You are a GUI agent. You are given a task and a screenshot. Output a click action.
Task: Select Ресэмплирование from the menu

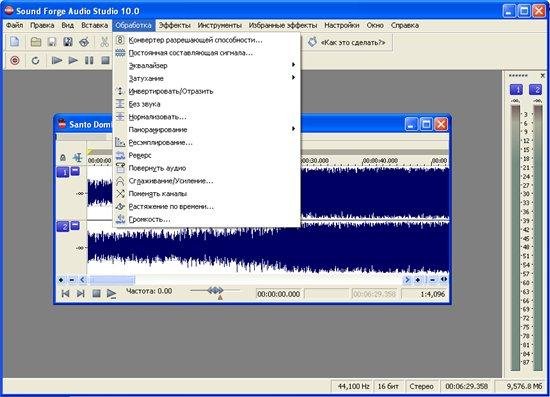(x=207, y=142)
